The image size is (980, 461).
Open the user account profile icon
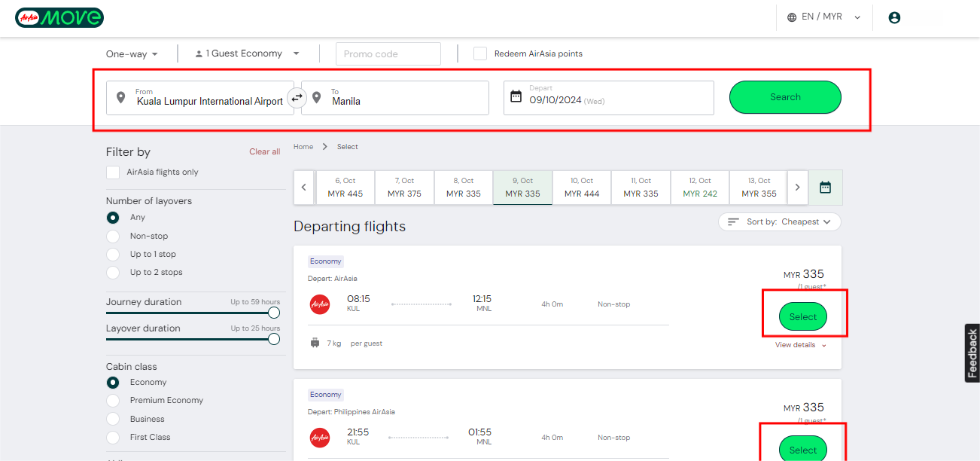click(x=894, y=17)
